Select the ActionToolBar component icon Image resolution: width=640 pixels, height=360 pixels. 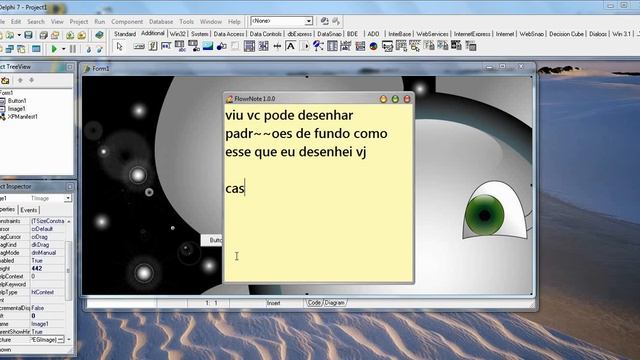point(415,46)
